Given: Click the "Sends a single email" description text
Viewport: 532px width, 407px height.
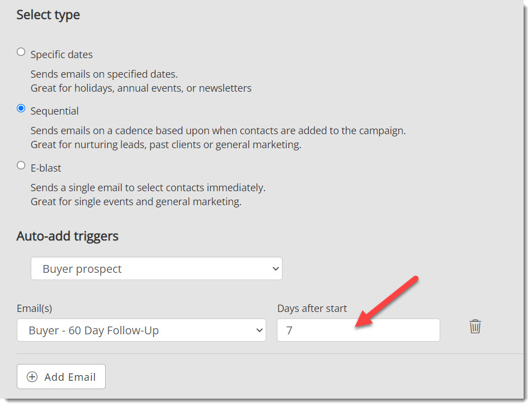Looking at the screenshot, I should 148,188.
